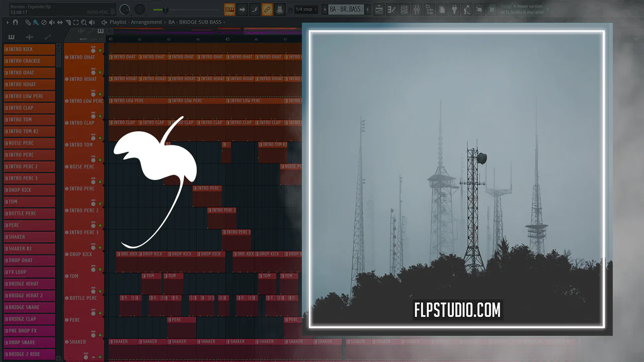Select the Mute tool
The image size is (644, 362).
[x=51, y=22]
